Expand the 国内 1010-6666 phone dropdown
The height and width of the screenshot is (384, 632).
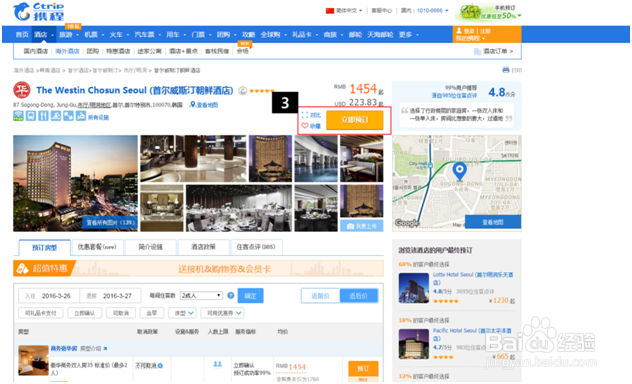[424, 10]
